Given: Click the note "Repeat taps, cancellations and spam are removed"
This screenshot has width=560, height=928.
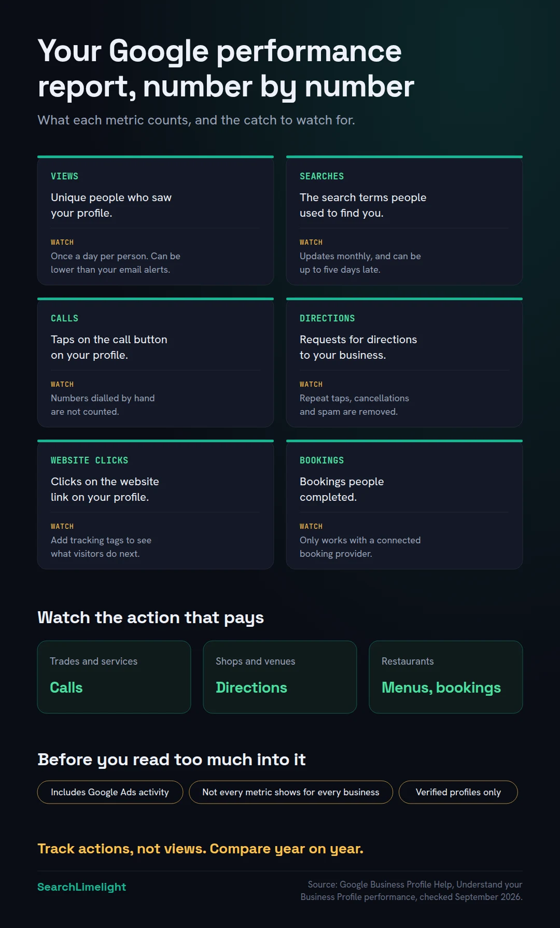Looking at the screenshot, I should (354, 405).
